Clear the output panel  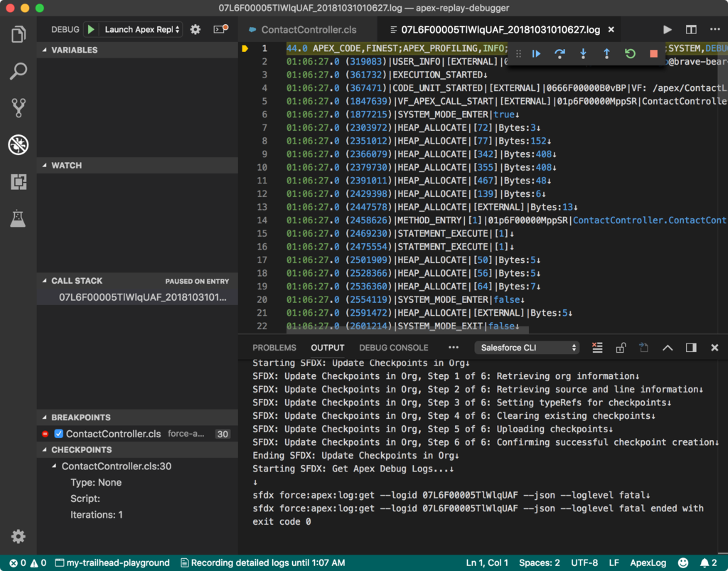[x=597, y=348]
